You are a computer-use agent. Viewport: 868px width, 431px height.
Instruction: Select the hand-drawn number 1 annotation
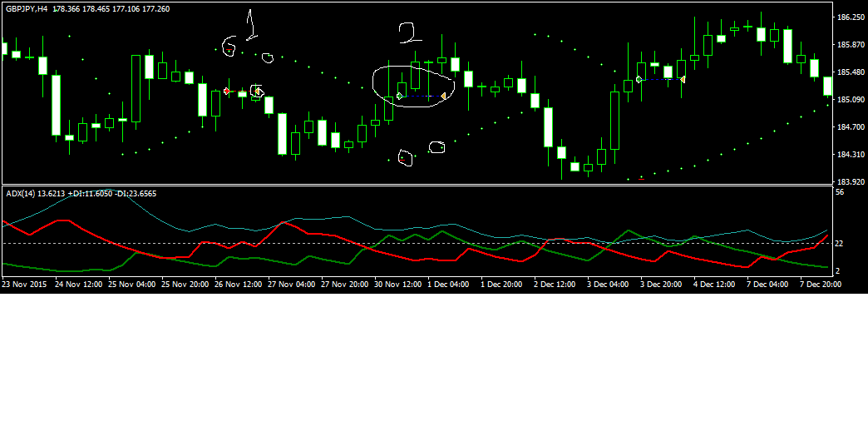[x=253, y=25]
